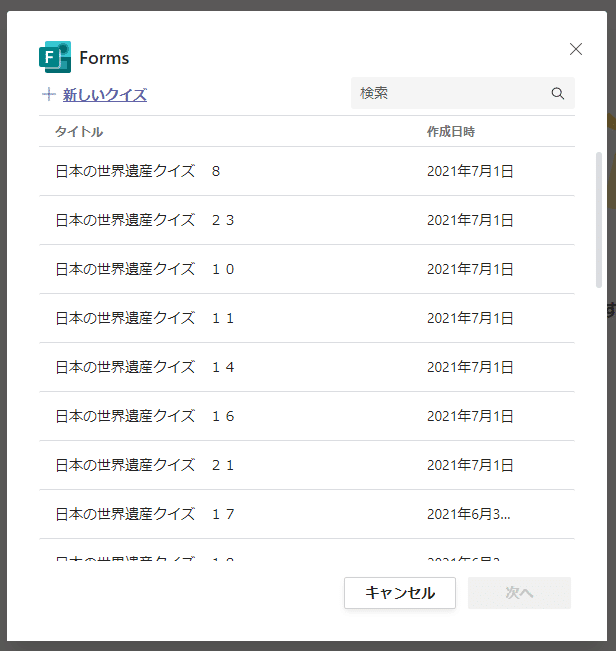This screenshot has height=651, width=616.
Task: Select quiz 日本の世界遺産クイズ 23
Action: (307, 220)
